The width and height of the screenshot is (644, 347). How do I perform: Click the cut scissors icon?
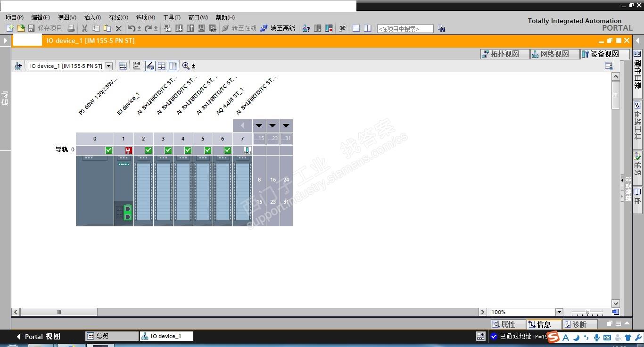tap(85, 28)
